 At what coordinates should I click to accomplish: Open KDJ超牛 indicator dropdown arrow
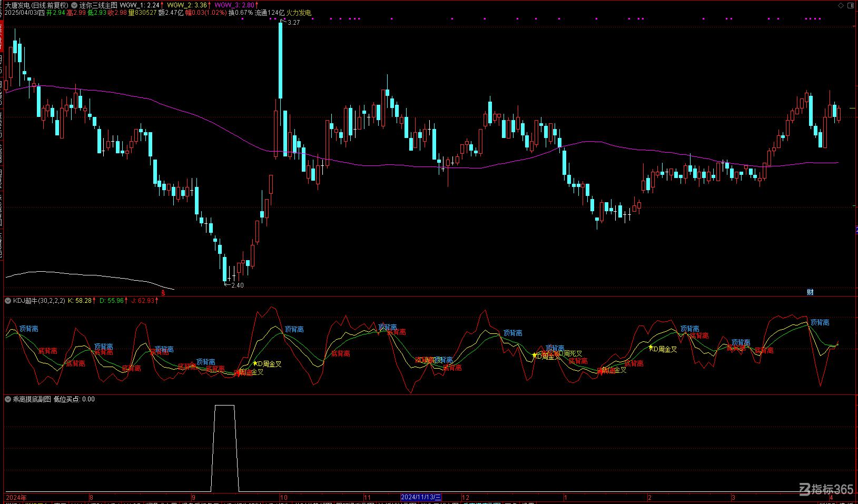(8, 301)
